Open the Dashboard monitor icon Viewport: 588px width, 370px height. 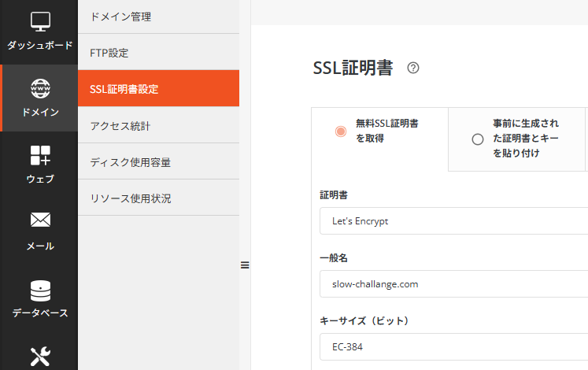[x=40, y=22]
